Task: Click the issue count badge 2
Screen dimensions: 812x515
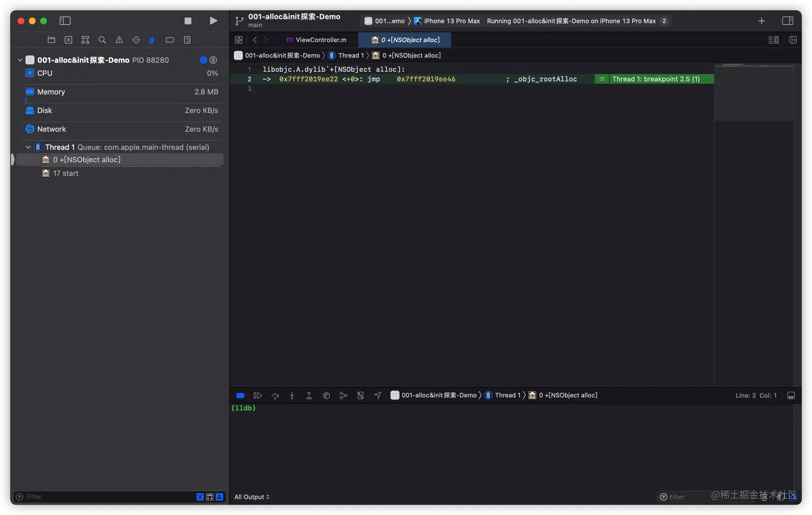Action: [664, 21]
